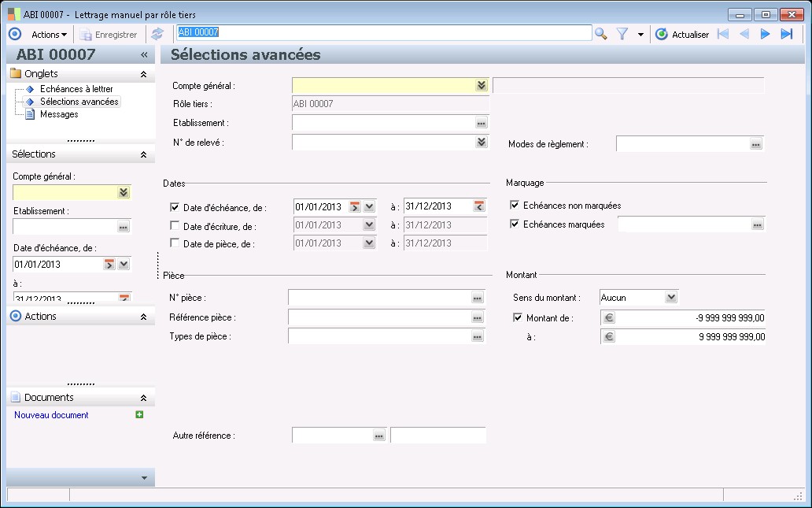
Task: Open the filter dropdown arrow
Action: click(640, 35)
